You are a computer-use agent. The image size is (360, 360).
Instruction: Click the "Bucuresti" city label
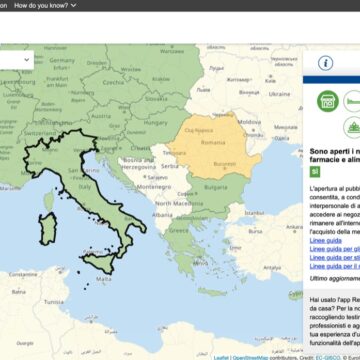coord(224,164)
